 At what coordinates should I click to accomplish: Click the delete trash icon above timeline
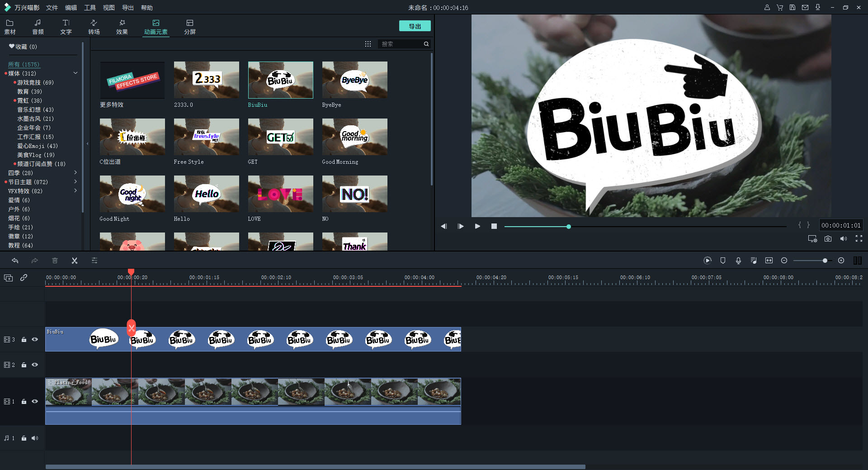pos(55,261)
